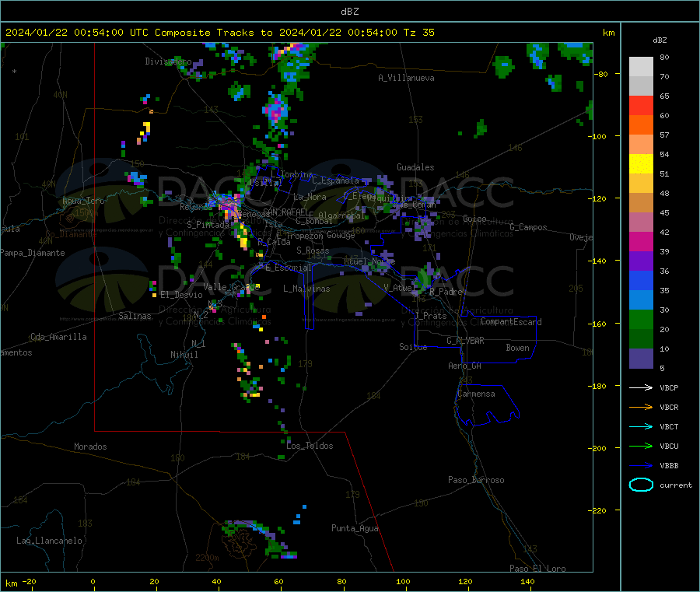Click the 'A_Villanueva' map label
The height and width of the screenshot is (592, 700).
pyautogui.click(x=406, y=78)
